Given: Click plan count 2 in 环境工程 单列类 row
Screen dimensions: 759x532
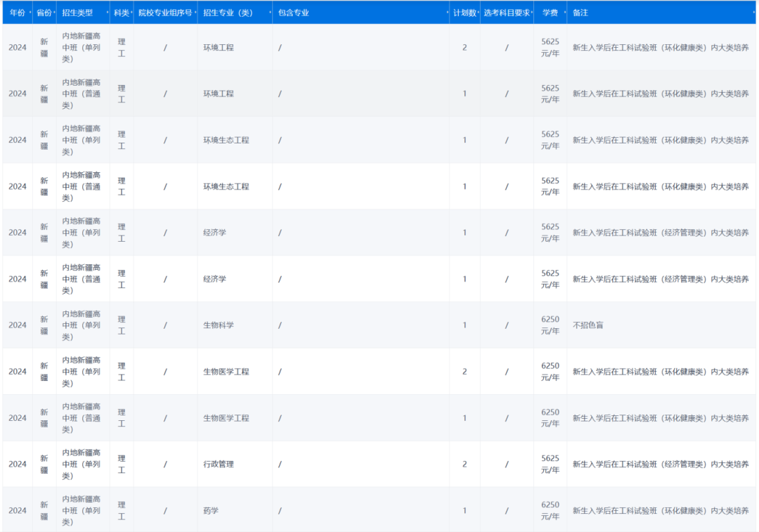Looking at the screenshot, I should (x=465, y=48).
